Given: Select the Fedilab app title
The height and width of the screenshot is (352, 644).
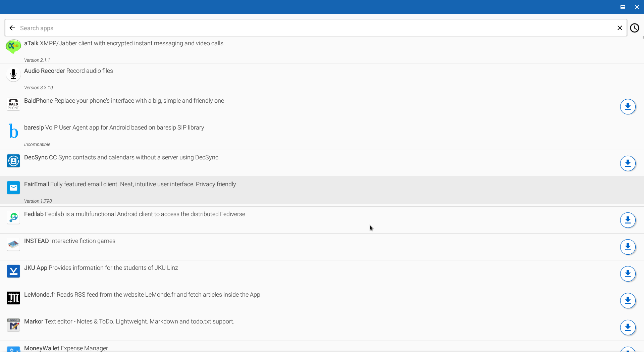Looking at the screenshot, I should (34, 214).
